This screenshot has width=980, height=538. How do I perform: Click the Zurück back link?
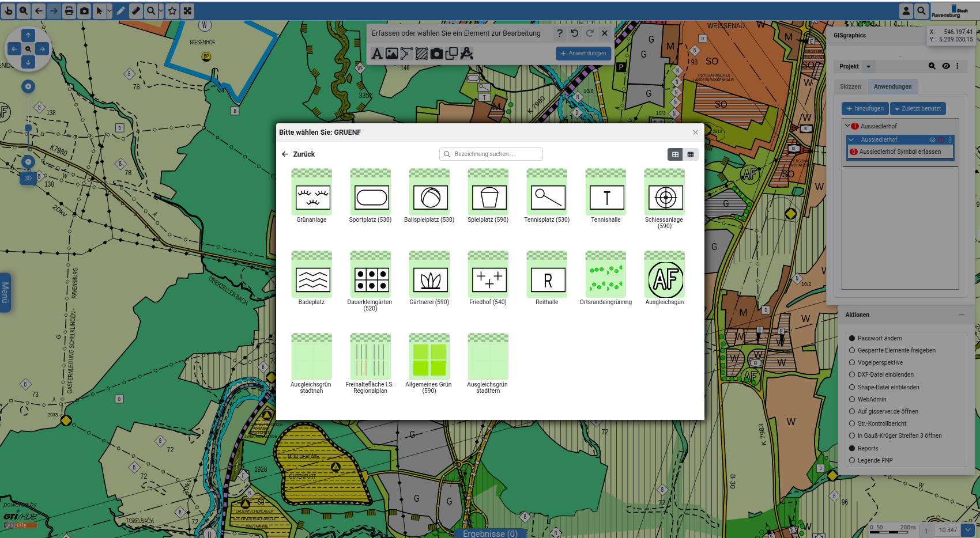point(298,154)
